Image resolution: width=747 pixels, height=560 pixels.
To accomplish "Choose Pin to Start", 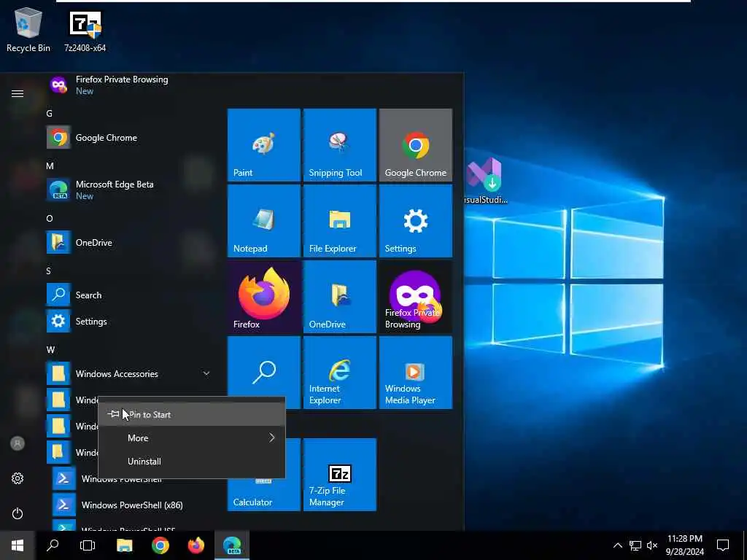I will coord(192,414).
